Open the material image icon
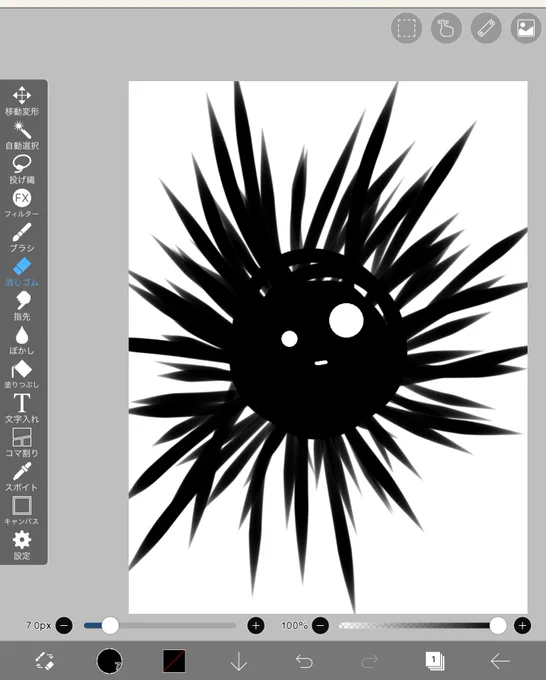 point(526,29)
